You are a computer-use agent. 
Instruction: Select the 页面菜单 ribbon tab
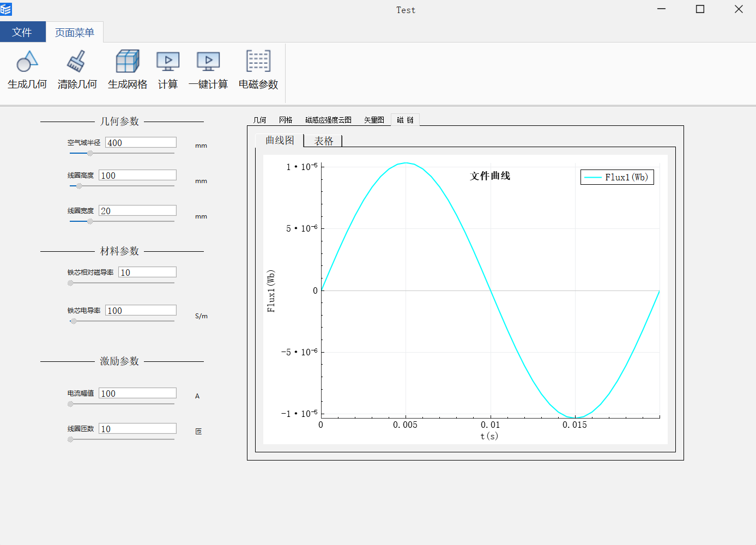coord(75,32)
